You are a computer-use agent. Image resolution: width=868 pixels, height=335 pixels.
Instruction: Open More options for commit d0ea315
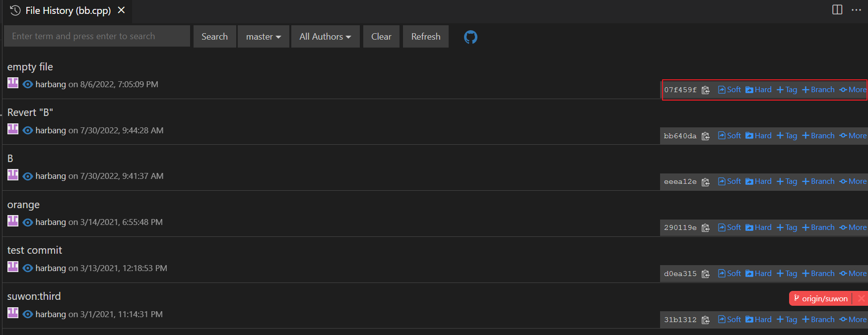point(853,274)
